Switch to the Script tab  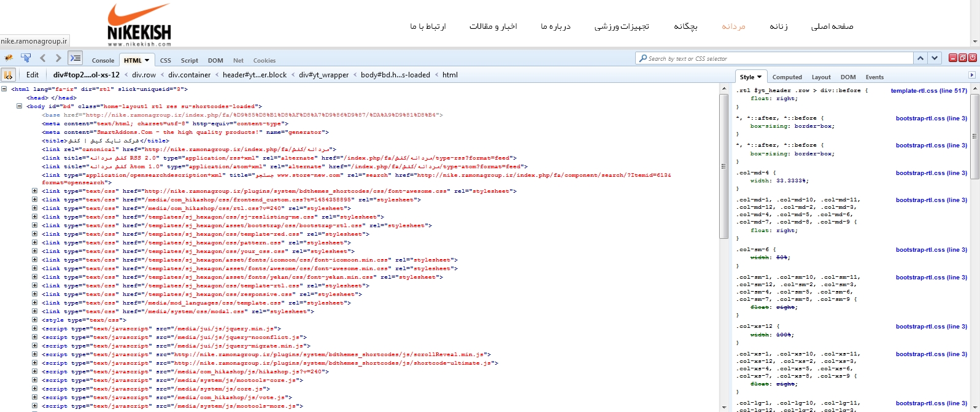pos(190,60)
